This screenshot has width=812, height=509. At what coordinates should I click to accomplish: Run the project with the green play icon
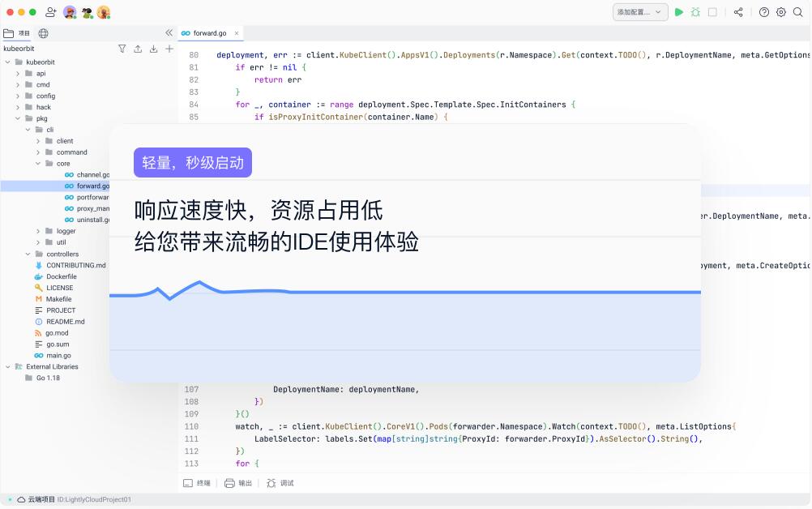click(x=679, y=12)
